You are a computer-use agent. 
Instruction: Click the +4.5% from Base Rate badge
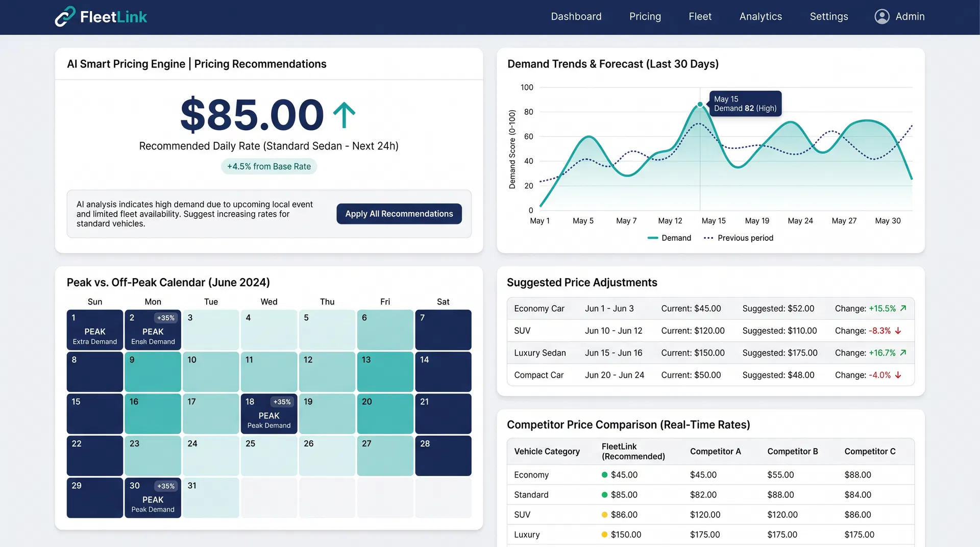point(269,166)
